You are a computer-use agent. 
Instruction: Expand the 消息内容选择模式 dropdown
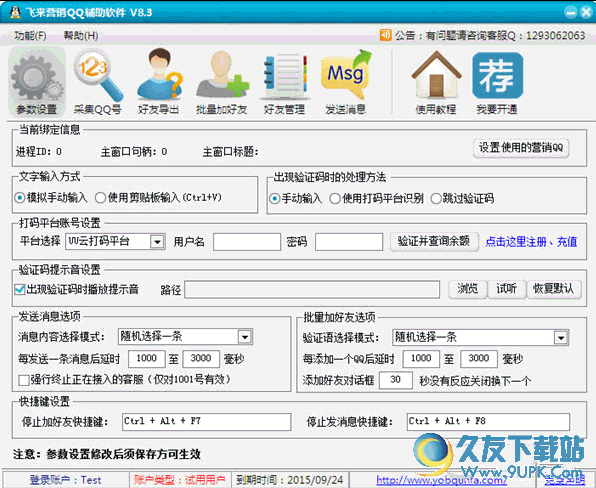click(x=245, y=337)
